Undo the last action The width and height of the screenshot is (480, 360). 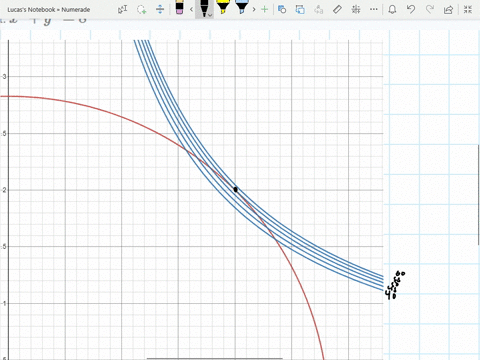411,9
